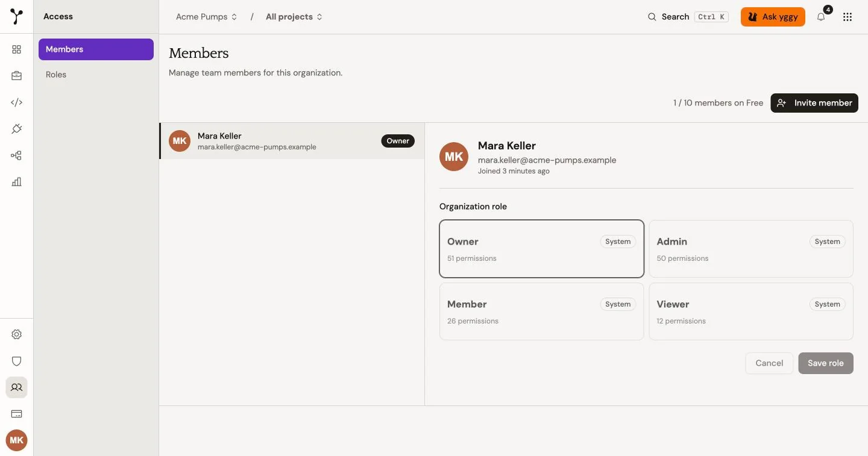Open the code brackets icon in sidebar
The width and height of the screenshot is (868, 456).
16,102
